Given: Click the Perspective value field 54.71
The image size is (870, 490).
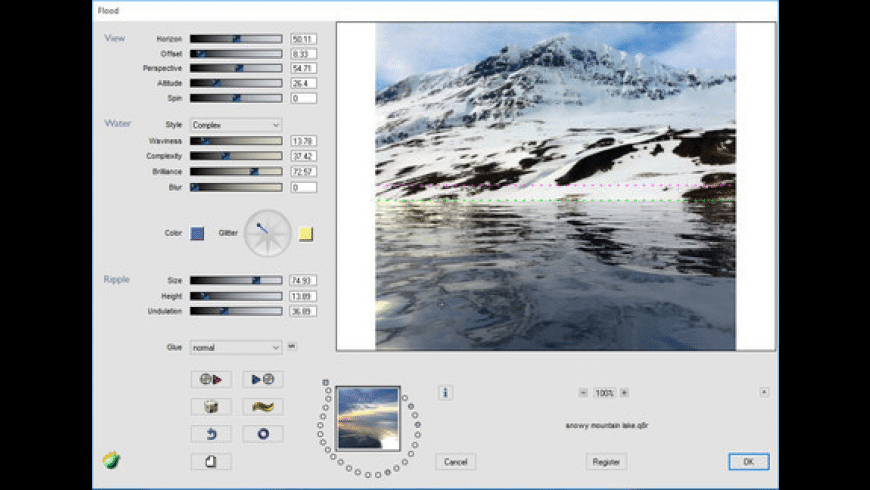Looking at the screenshot, I should click(x=304, y=68).
